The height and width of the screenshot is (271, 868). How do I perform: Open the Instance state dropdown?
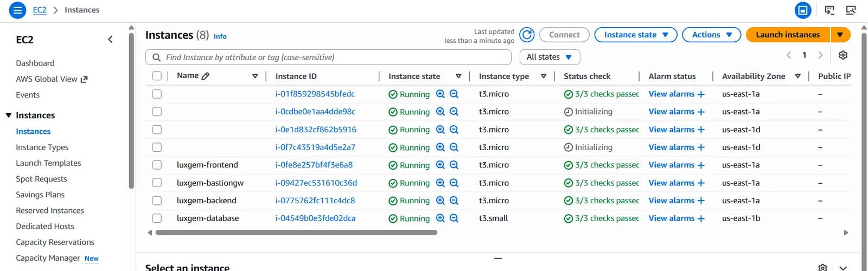[x=636, y=35]
